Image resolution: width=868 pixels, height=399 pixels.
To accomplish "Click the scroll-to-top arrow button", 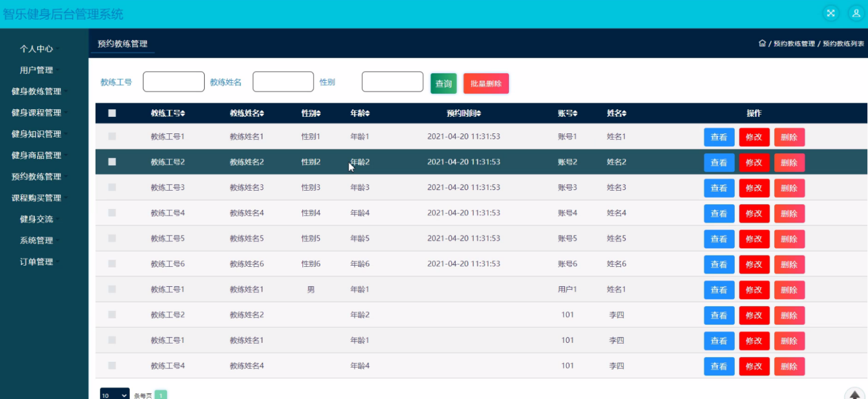I will tap(854, 395).
